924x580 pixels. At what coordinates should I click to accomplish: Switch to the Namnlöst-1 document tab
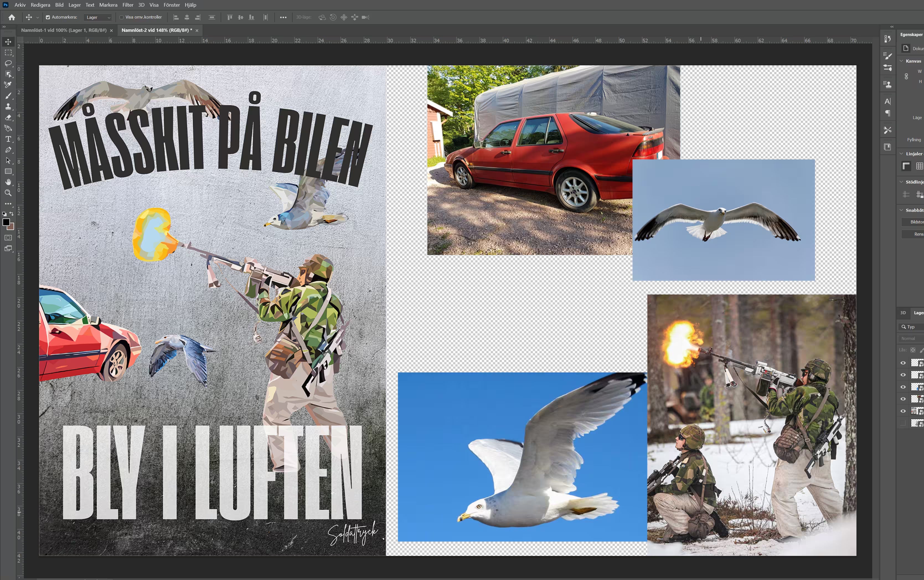pos(64,30)
